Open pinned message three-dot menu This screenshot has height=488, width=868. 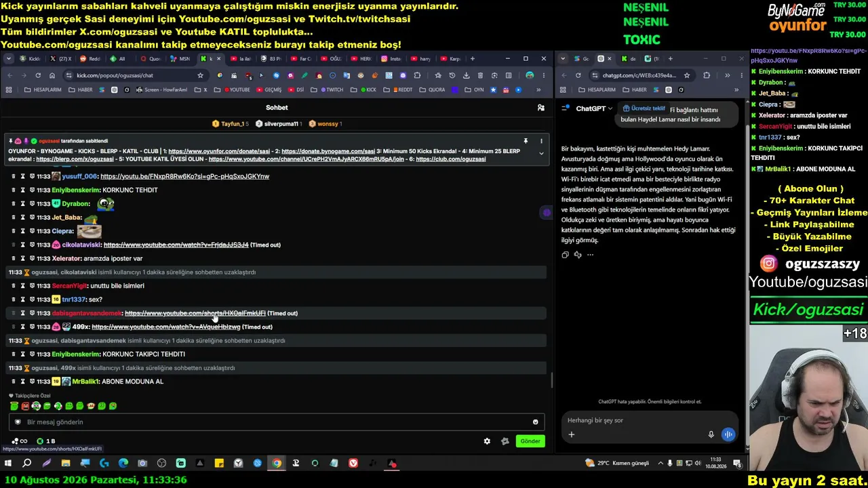tap(541, 141)
